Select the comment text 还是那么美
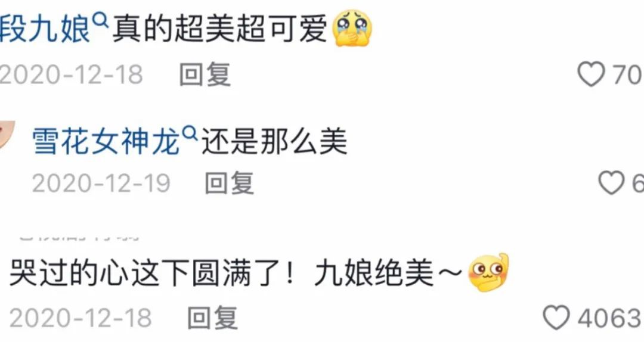This screenshot has height=342, width=644. tap(274, 142)
